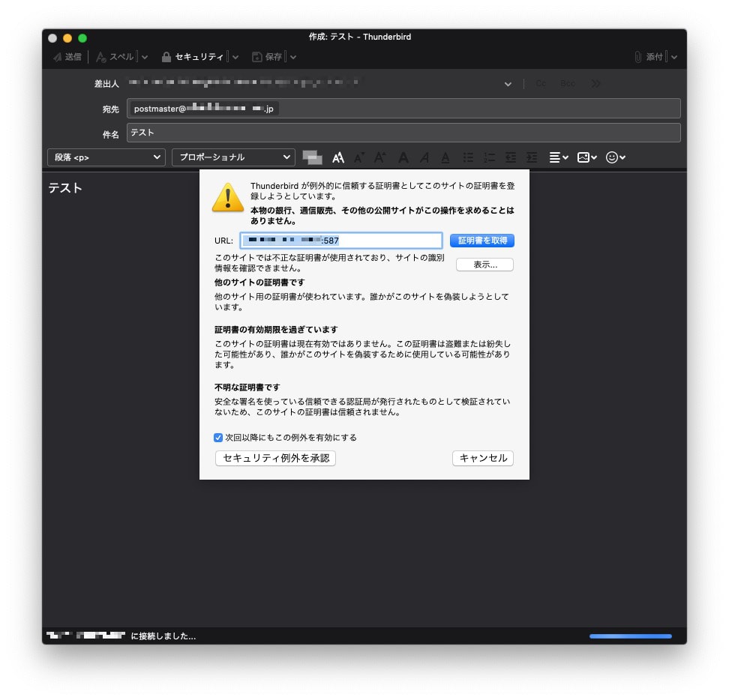Decrease the paragraph indent

(510, 157)
